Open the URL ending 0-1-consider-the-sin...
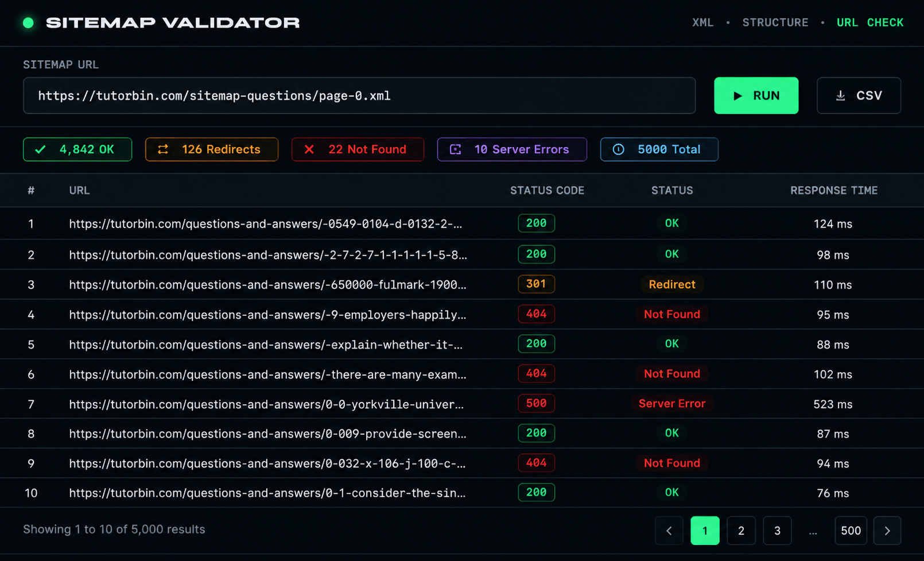This screenshot has height=561, width=924. pos(267,493)
